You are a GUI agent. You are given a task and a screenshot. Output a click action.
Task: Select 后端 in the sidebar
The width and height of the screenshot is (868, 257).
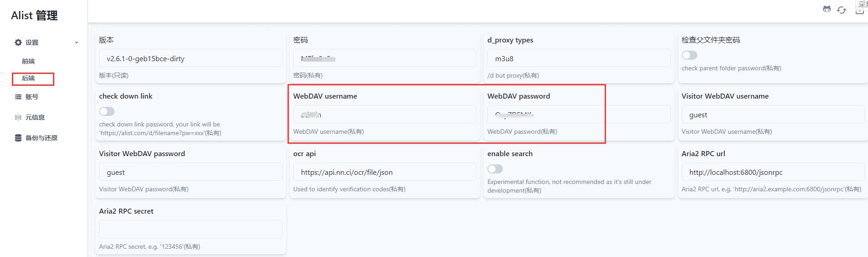point(28,79)
